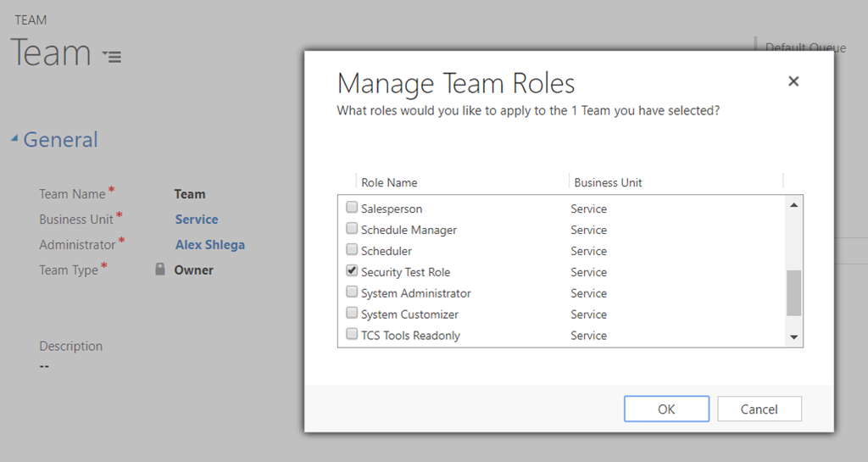
Task: Click the lock icon beside Team Type
Action: tap(160, 270)
